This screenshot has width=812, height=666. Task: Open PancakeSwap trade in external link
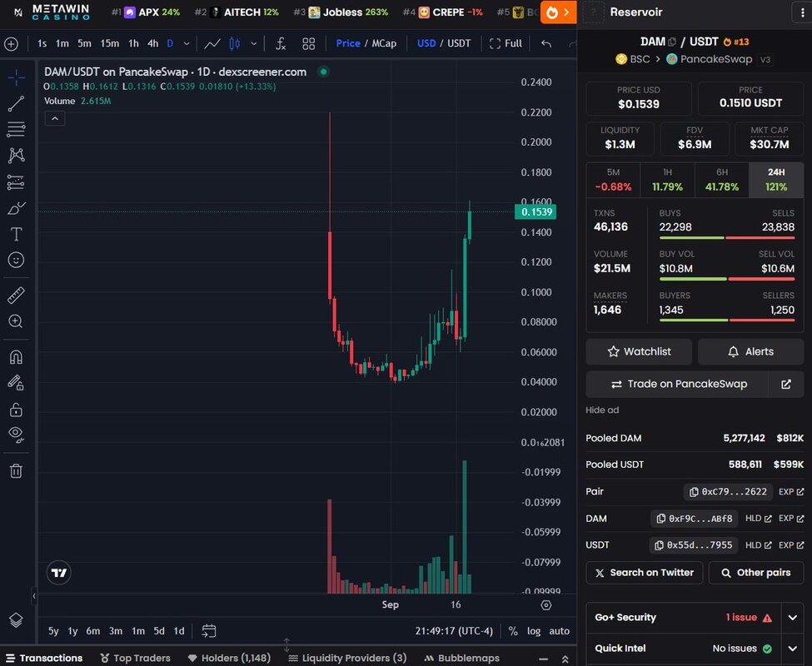click(786, 384)
